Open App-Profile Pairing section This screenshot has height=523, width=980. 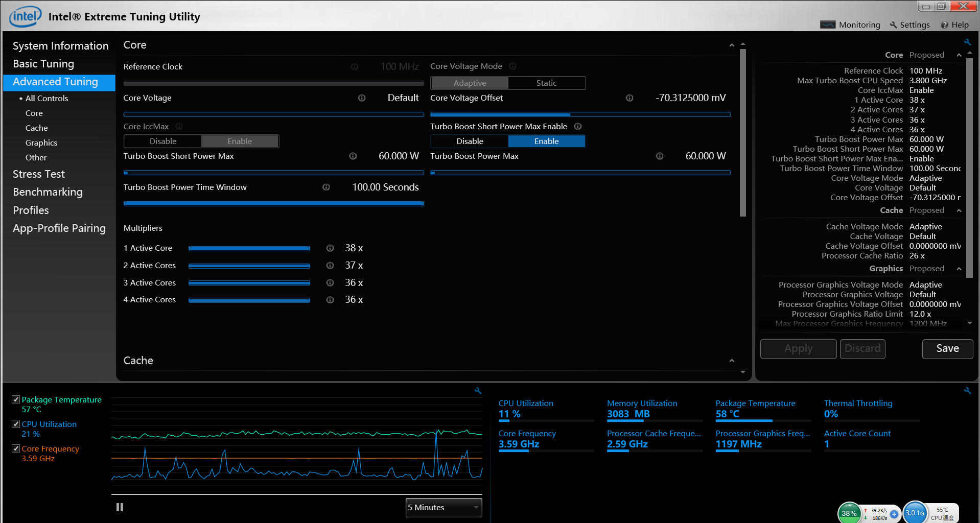tap(59, 228)
